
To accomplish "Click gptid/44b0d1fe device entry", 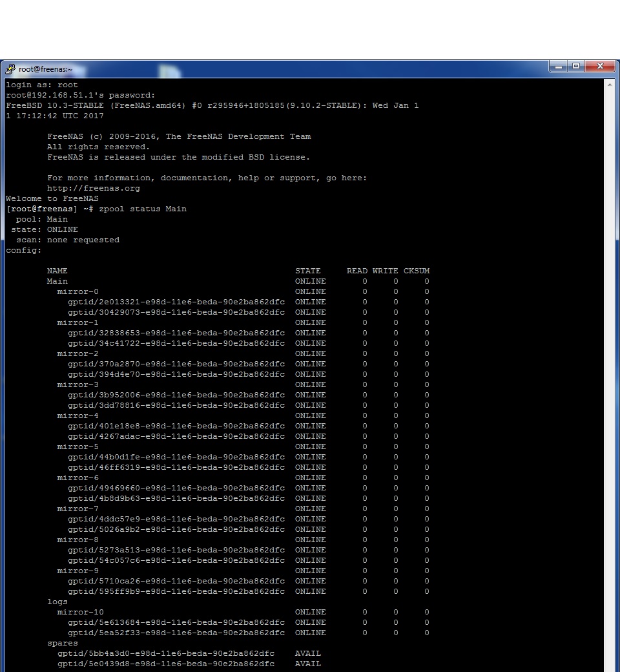I will pyautogui.click(x=176, y=457).
